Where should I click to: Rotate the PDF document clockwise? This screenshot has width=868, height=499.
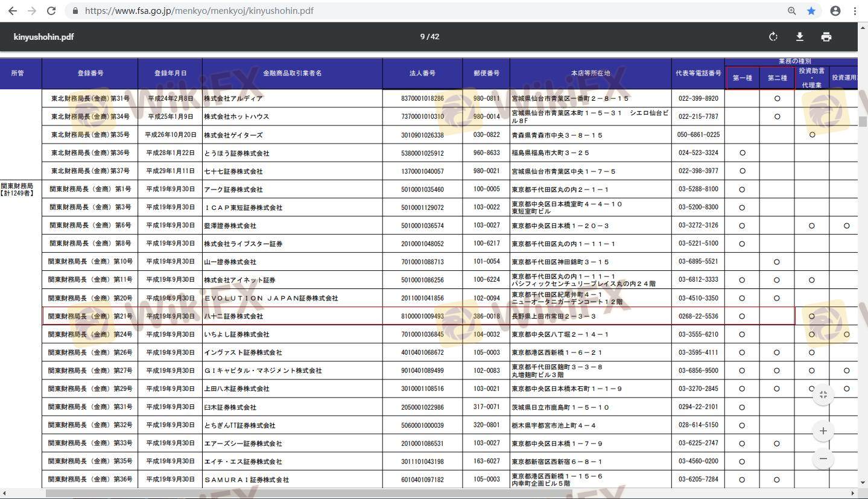click(773, 37)
